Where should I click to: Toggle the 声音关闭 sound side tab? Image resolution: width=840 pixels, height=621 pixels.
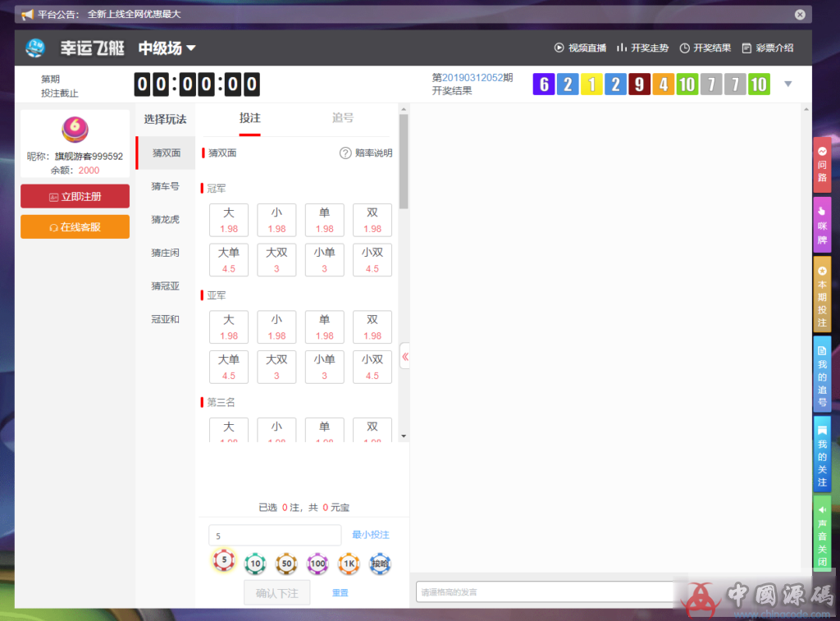click(x=822, y=533)
